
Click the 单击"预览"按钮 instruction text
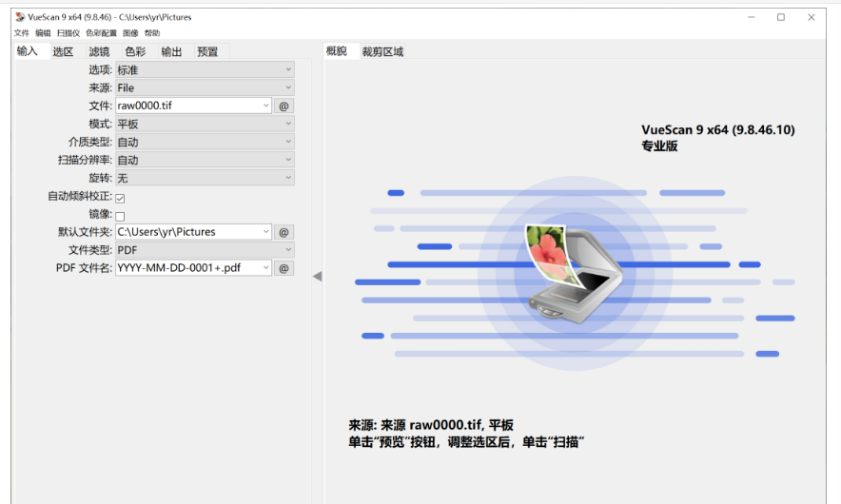[466, 442]
